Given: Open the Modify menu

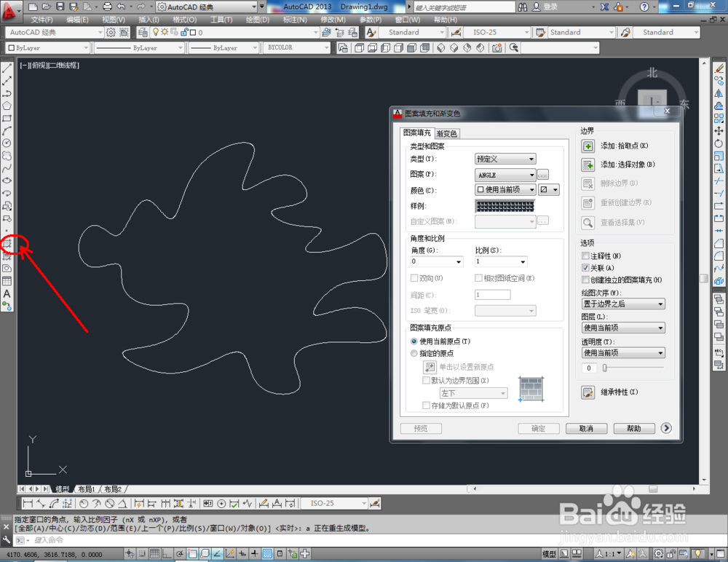Looking at the screenshot, I should tap(333, 20).
